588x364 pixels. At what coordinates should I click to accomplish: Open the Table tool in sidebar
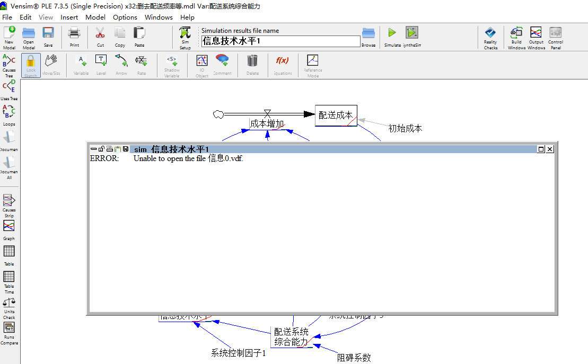coord(9,256)
